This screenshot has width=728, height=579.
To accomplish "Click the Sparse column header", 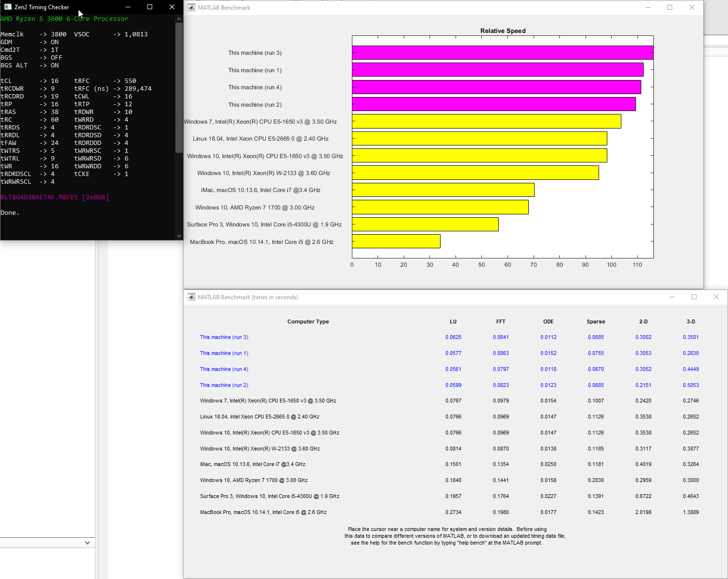I will 596,322.
